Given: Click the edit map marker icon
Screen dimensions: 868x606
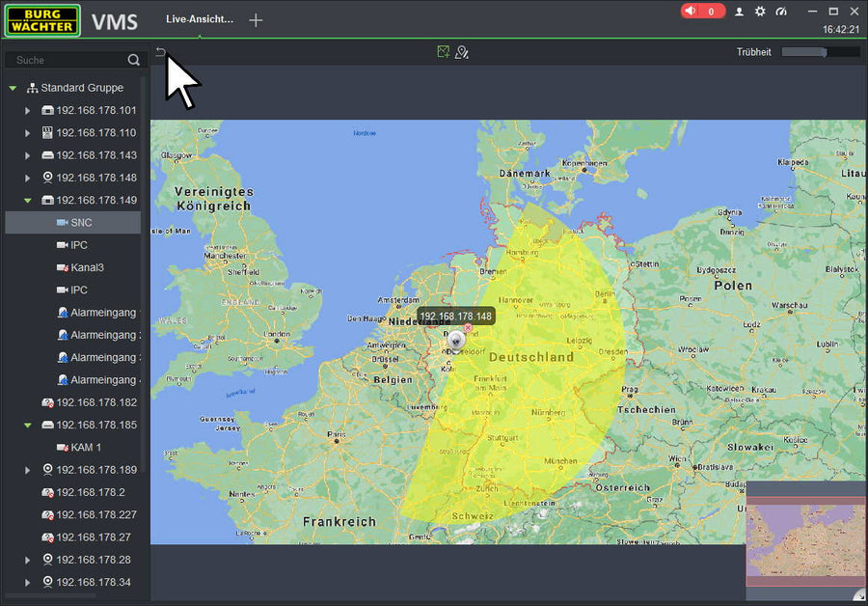Looking at the screenshot, I should coord(462,52).
